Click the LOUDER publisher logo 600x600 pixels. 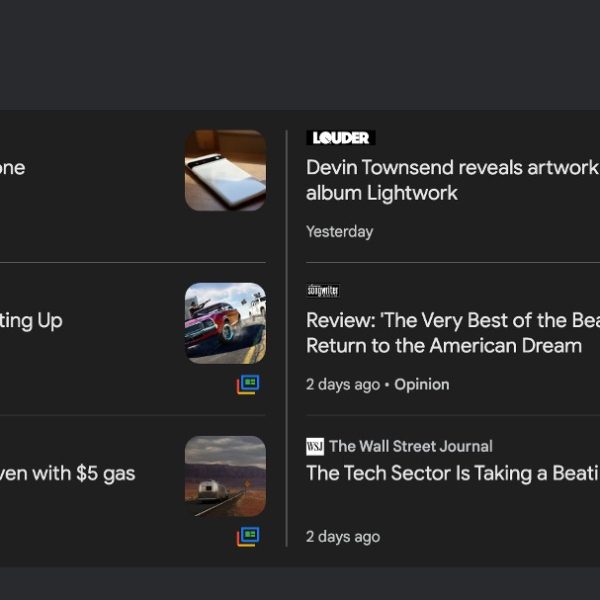(x=340, y=138)
